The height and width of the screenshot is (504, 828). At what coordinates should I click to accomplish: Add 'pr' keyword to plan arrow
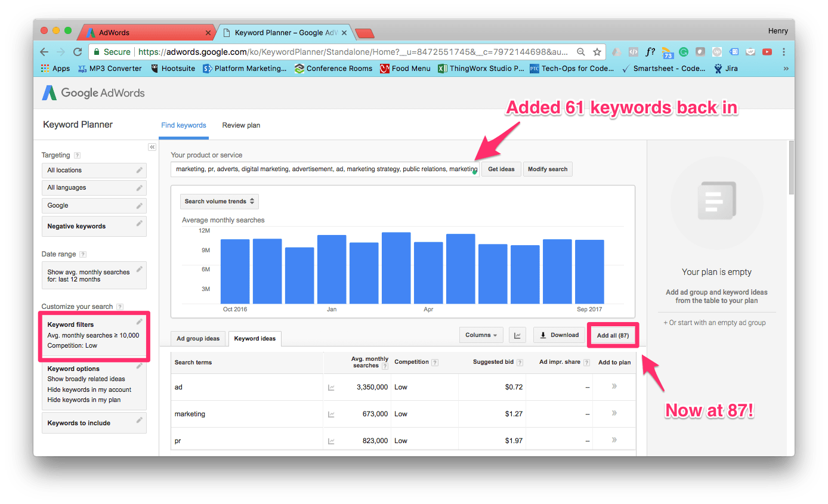[614, 440]
